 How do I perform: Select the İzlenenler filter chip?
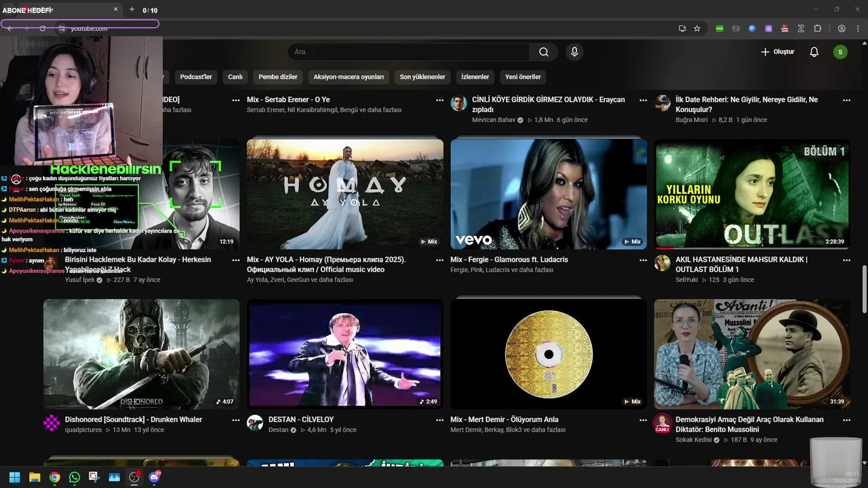click(x=475, y=77)
